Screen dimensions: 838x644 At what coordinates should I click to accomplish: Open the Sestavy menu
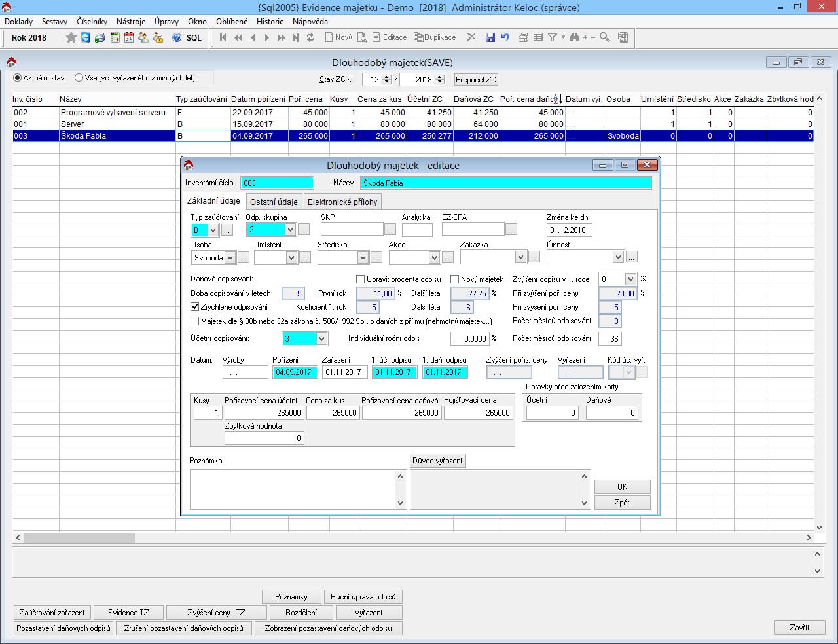click(x=54, y=21)
